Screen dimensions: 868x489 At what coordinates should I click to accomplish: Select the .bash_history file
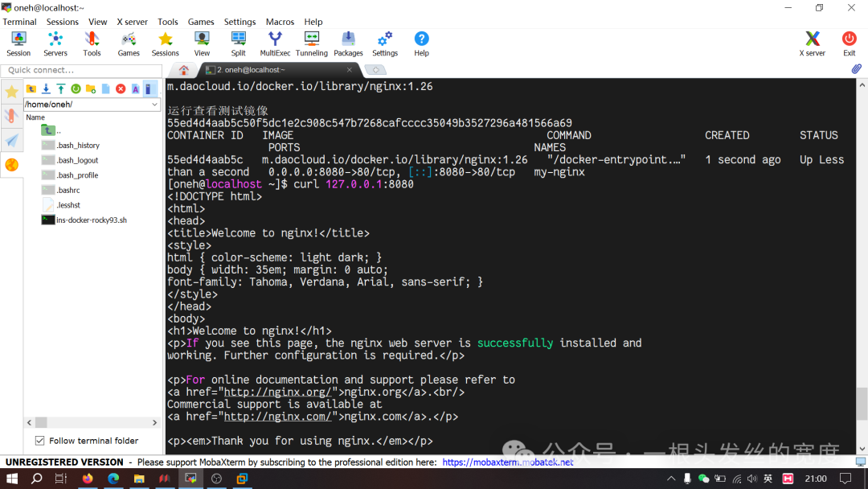click(70, 146)
